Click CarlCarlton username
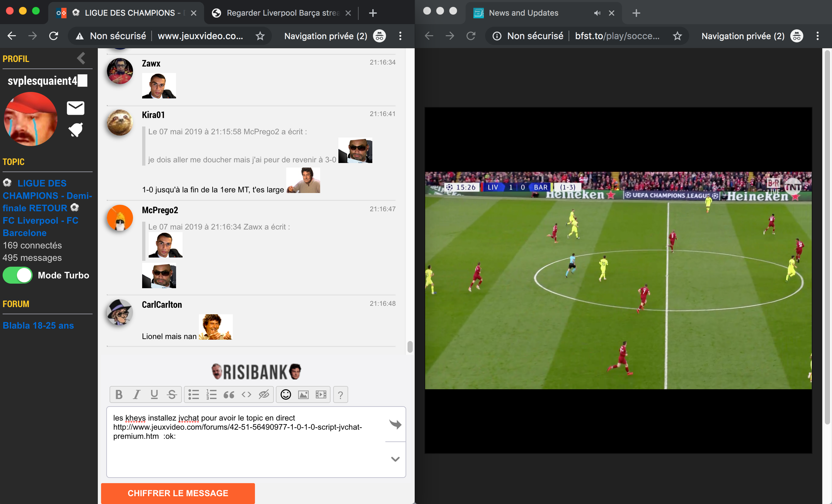The image size is (832, 504). tap(162, 304)
